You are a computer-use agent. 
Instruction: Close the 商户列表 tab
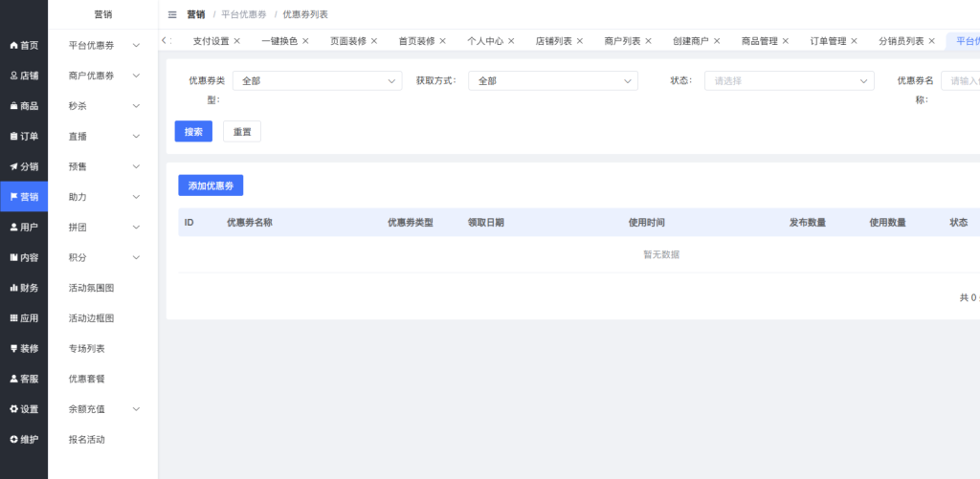649,40
